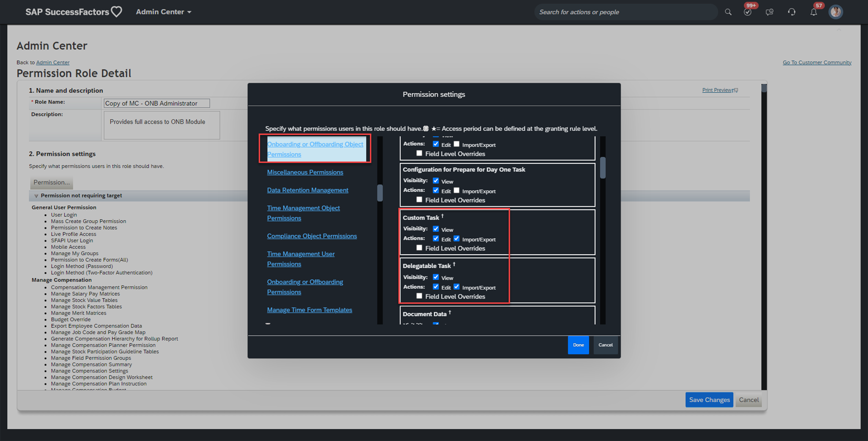Toggle Import/Export checkbox for Delegatable Task
868x441 pixels.
[456, 287]
